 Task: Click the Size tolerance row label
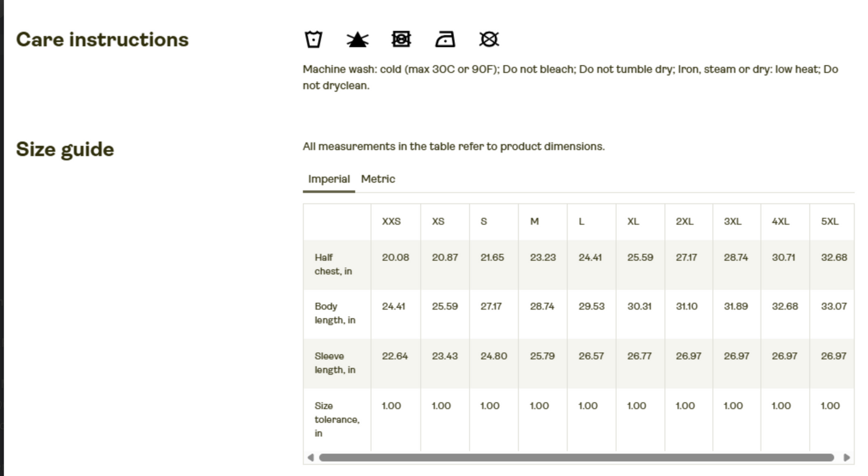(x=336, y=420)
